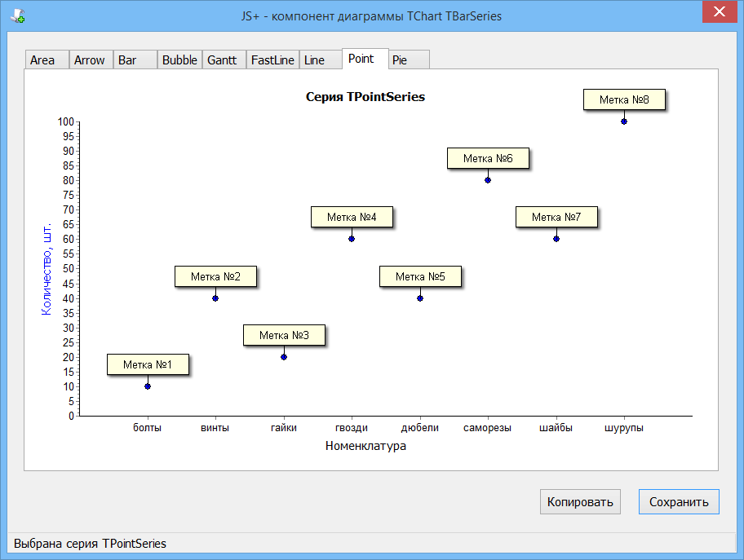Select the Line tab

[x=321, y=60]
